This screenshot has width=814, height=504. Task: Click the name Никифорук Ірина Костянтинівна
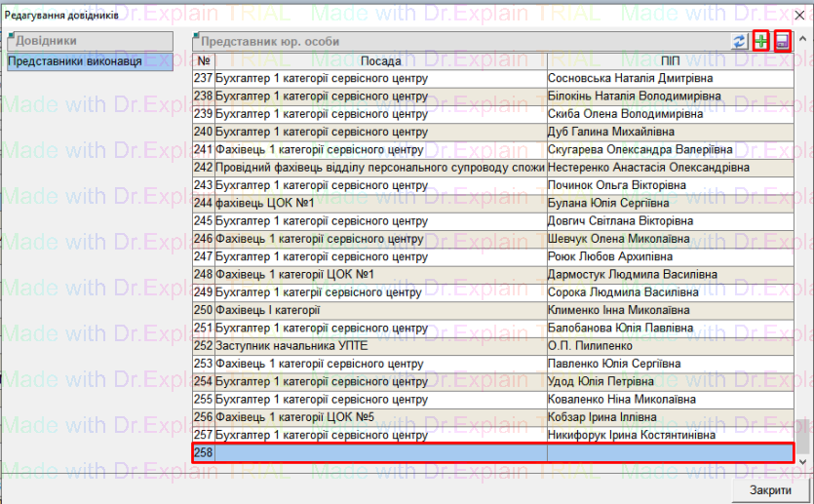(632, 435)
